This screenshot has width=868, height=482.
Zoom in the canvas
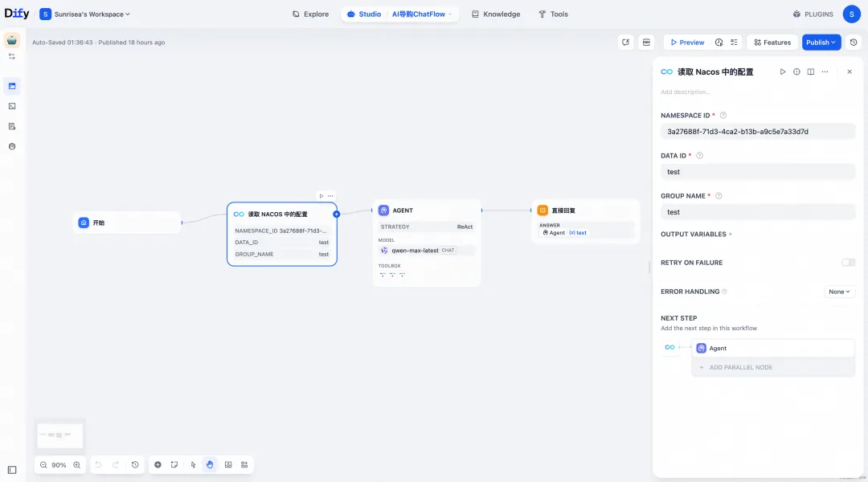coord(77,465)
